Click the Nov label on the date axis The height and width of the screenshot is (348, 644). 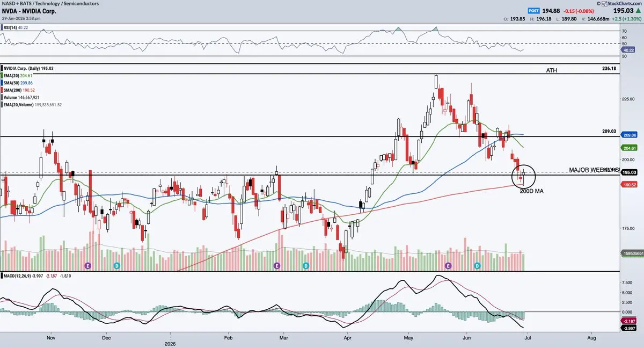coord(51,338)
